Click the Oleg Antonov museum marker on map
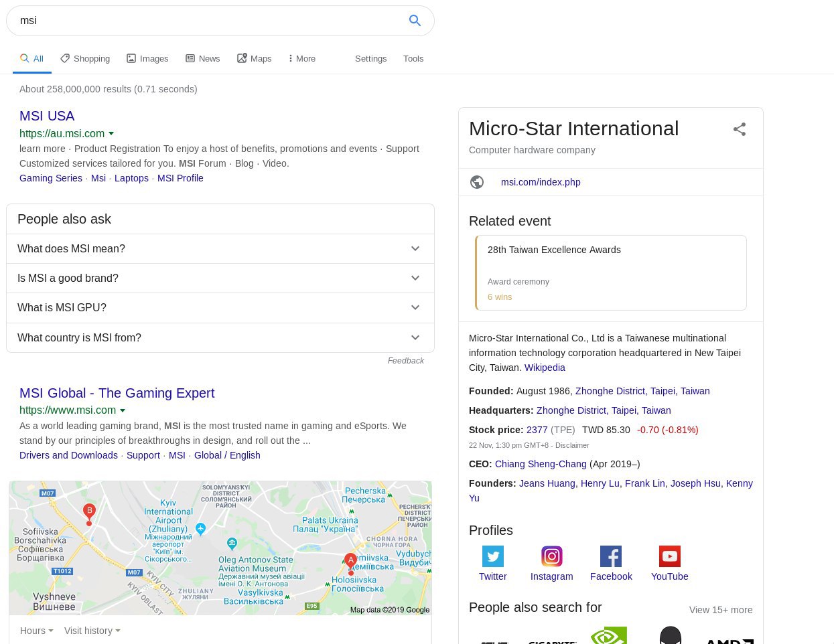Viewport: 834px width, 644px height. tap(232, 543)
